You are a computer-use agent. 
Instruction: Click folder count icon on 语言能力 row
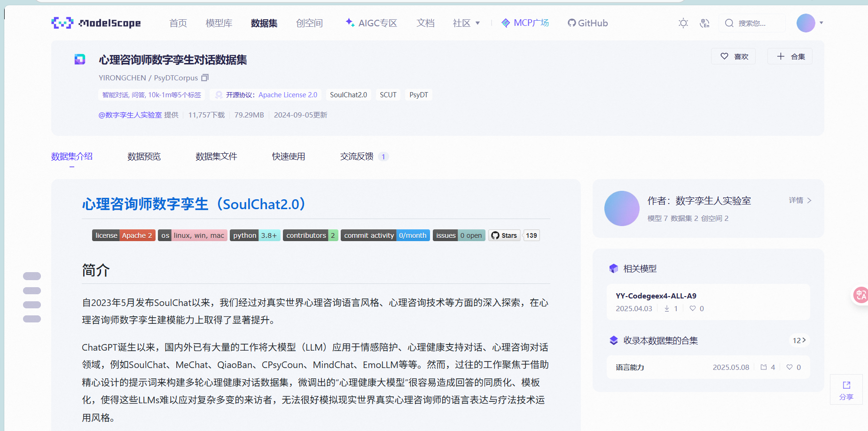point(764,368)
